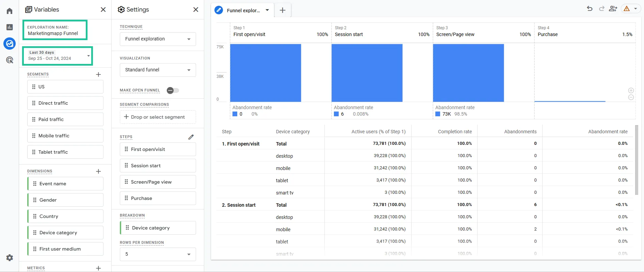The width and height of the screenshot is (644, 272).
Task: Share exploration with other users
Action: pos(613,9)
